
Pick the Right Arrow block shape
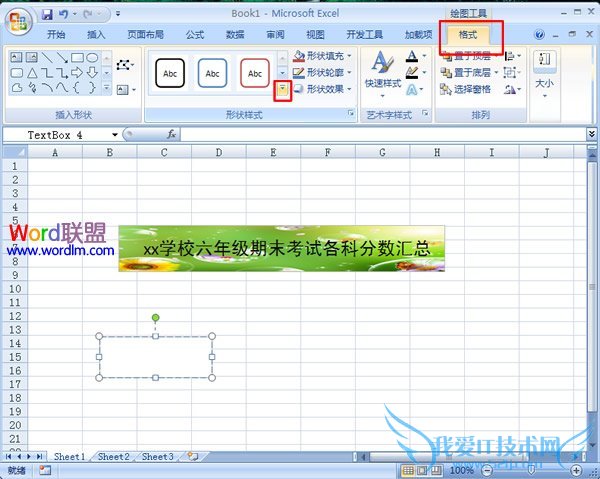tap(77, 73)
